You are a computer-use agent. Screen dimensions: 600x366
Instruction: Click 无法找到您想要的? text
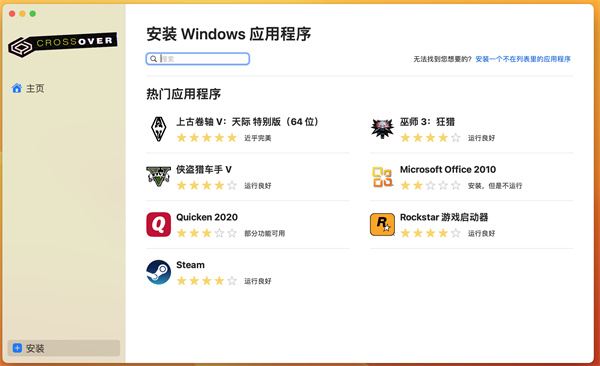pos(442,59)
